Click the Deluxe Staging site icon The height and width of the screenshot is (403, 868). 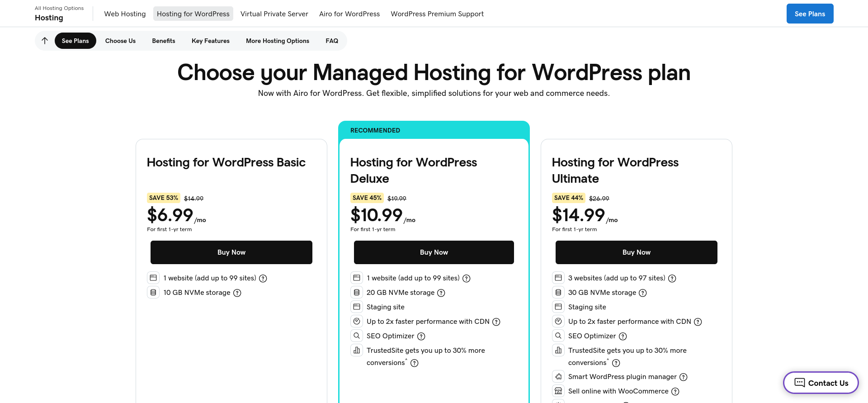357,307
